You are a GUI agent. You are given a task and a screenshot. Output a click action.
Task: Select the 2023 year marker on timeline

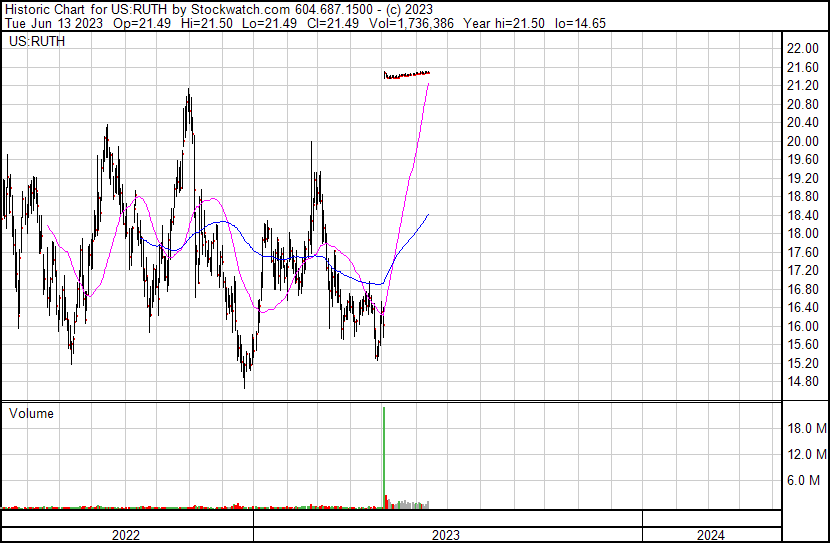point(446,535)
